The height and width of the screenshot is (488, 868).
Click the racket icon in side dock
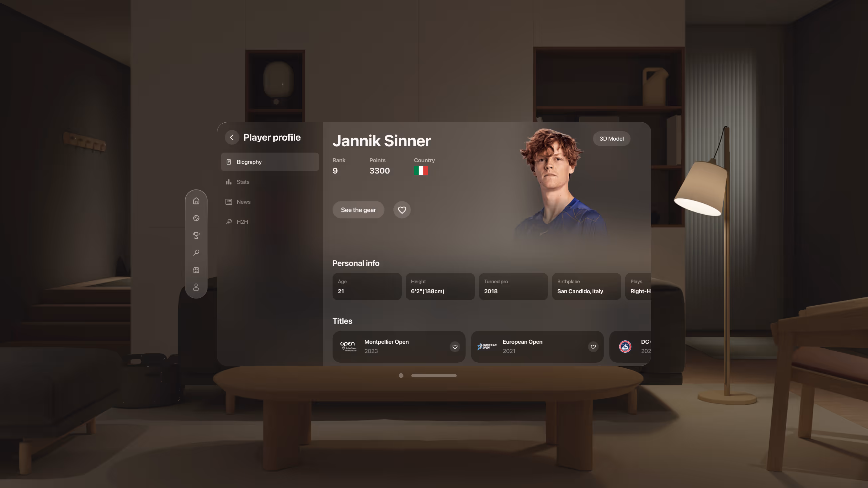(196, 253)
